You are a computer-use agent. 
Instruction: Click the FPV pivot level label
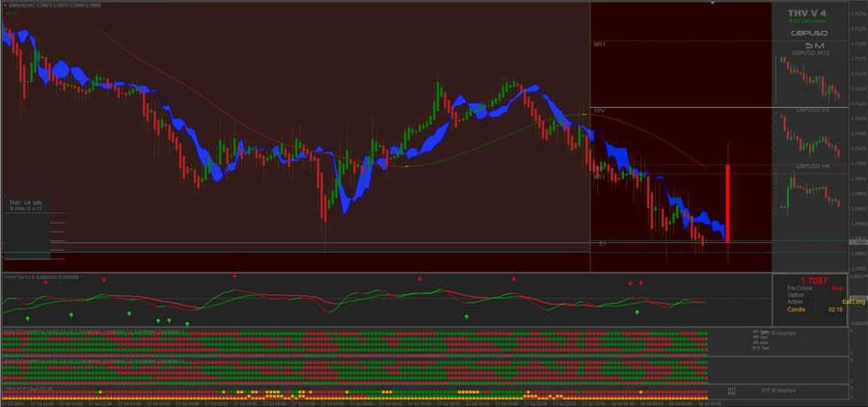(599, 111)
